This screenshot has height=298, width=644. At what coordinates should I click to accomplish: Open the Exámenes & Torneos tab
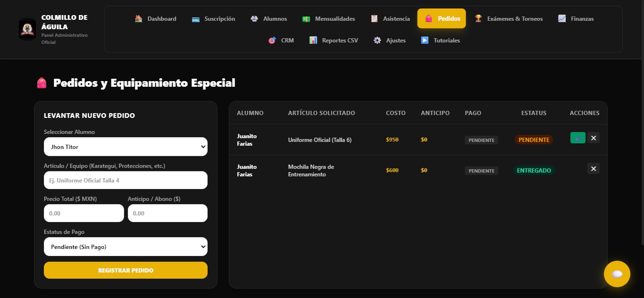(x=509, y=19)
